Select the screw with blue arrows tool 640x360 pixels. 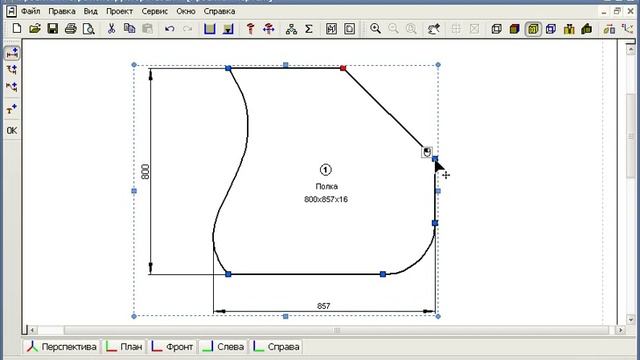tap(269, 29)
